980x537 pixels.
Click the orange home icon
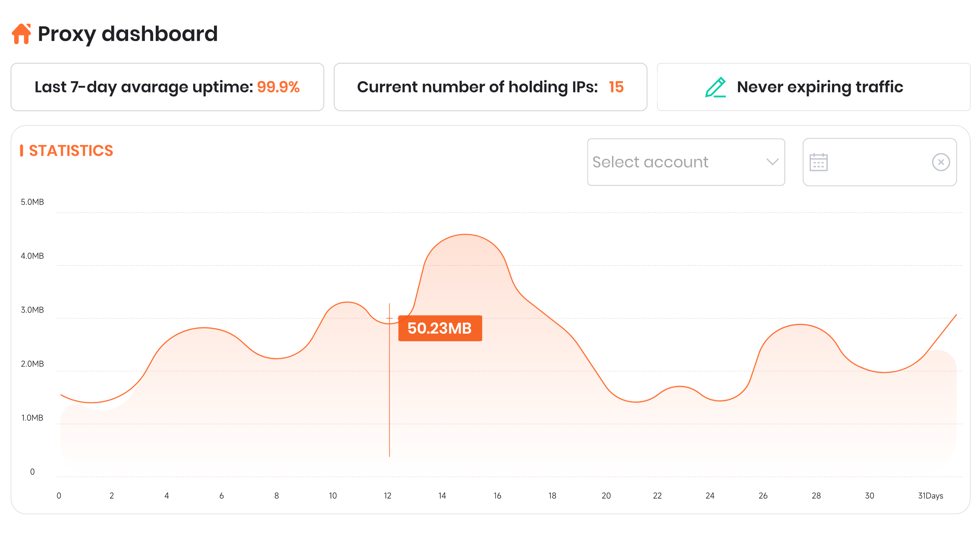21,34
